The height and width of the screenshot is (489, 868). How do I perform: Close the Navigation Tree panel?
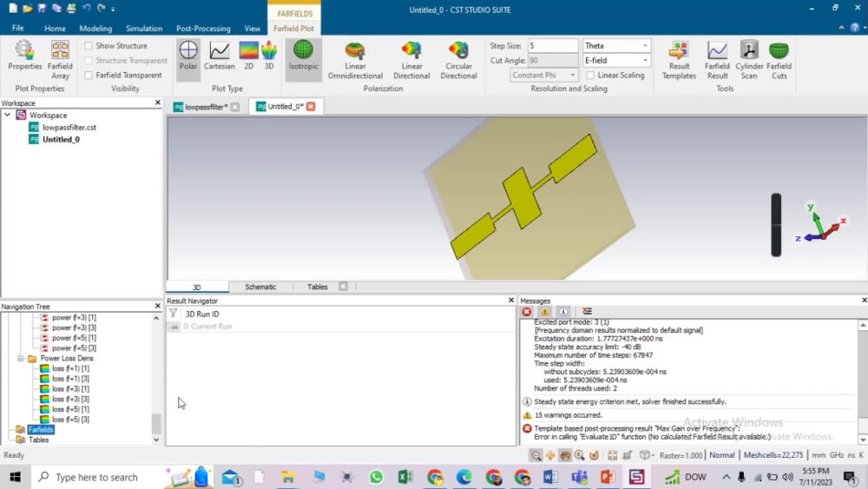[157, 306]
